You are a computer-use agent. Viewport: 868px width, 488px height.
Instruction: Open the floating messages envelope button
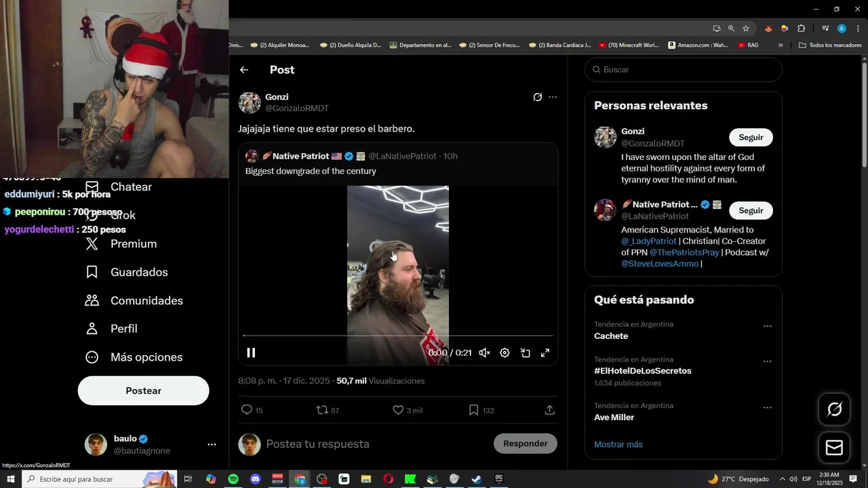[834, 448]
